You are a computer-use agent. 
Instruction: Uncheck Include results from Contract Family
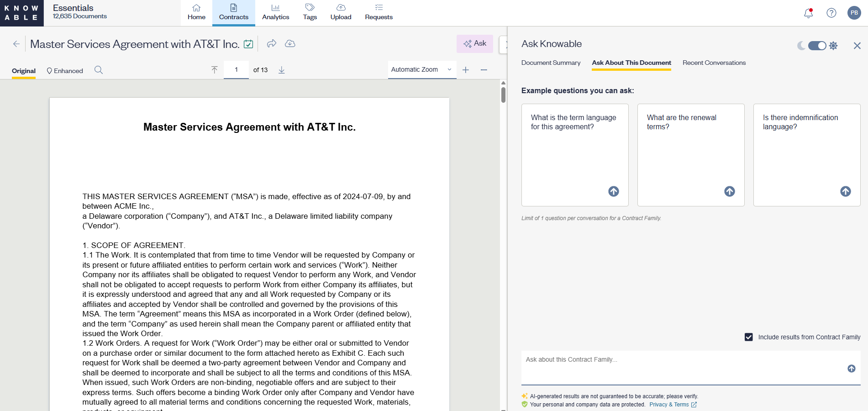point(749,337)
